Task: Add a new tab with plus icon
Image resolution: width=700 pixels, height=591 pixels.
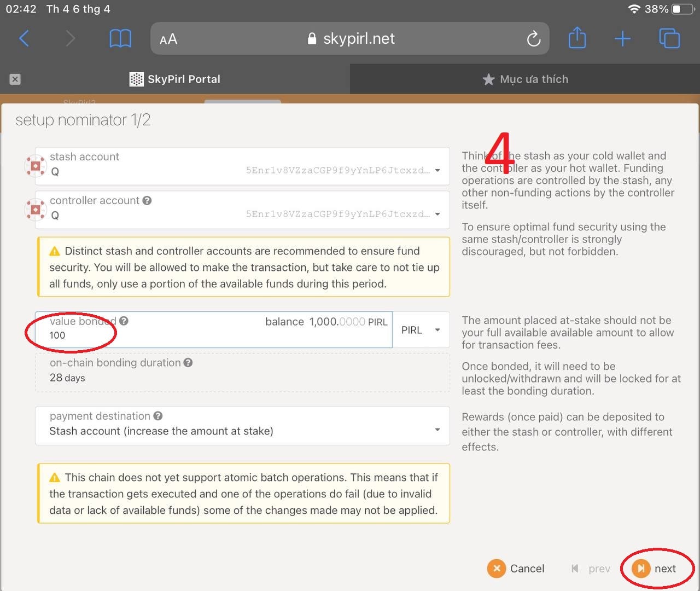Action: pos(622,39)
